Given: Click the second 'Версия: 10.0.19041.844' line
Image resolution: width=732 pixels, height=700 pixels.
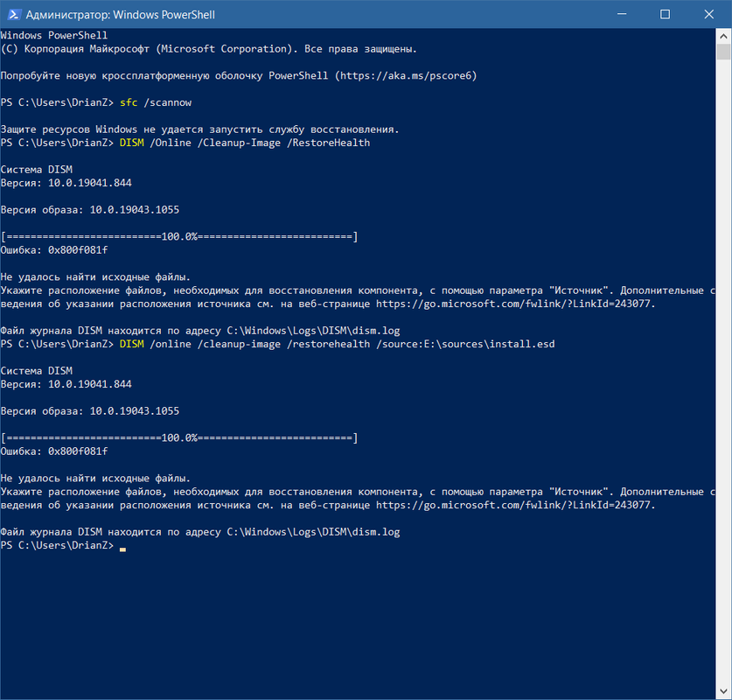Looking at the screenshot, I should 66,384.
